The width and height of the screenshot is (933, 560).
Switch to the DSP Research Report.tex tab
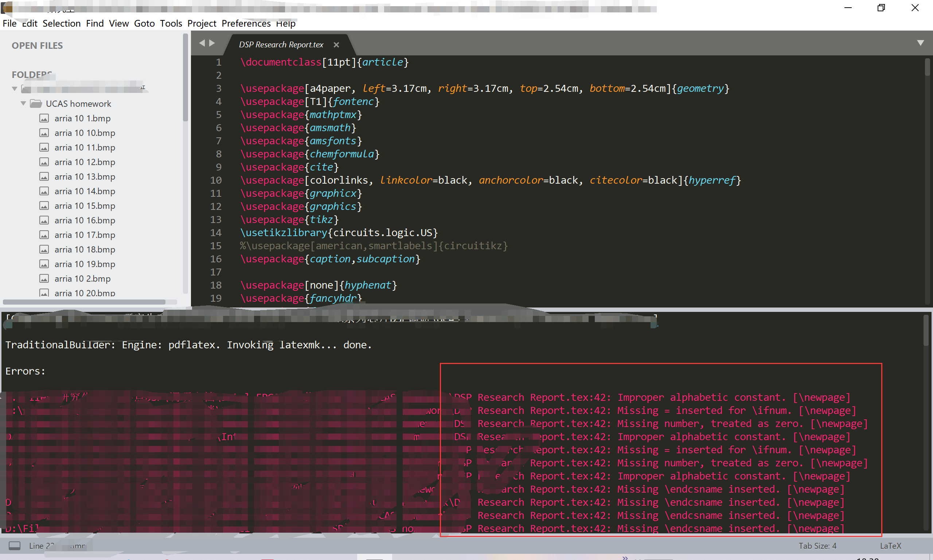pyautogui.click(x=281, y=44)
